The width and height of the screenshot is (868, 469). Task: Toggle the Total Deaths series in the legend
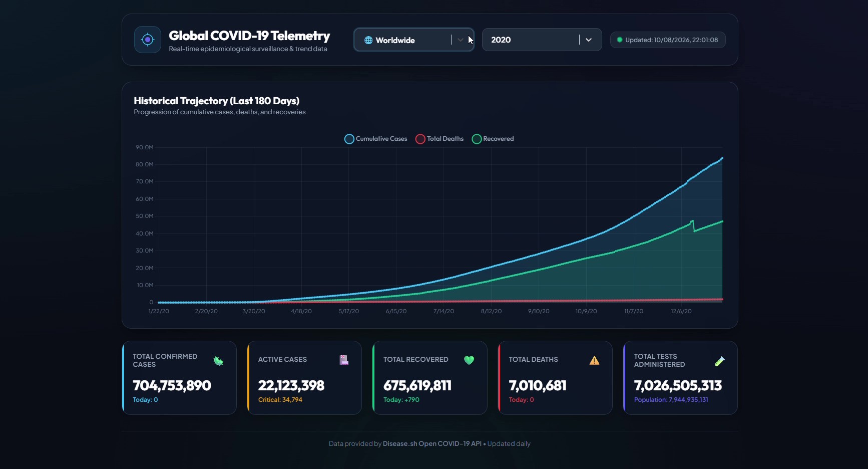click(440, 139)
